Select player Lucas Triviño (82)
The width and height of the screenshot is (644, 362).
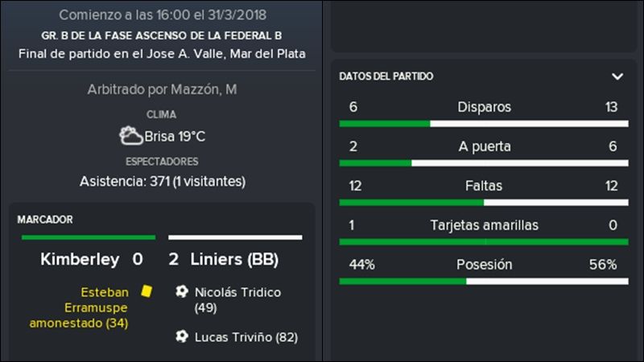point(246,337)
